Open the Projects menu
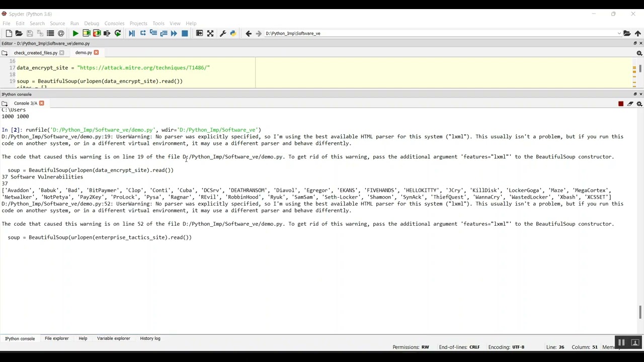644x362 pixels. tap(138, 23)
